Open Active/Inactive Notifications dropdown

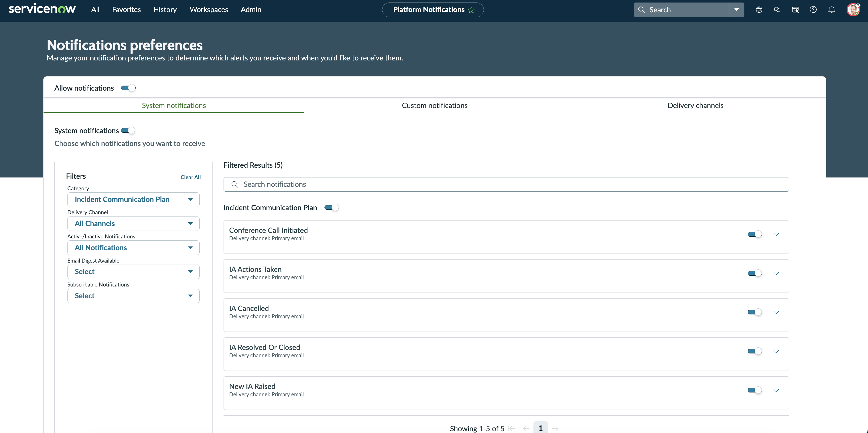(x=133, y=248)
